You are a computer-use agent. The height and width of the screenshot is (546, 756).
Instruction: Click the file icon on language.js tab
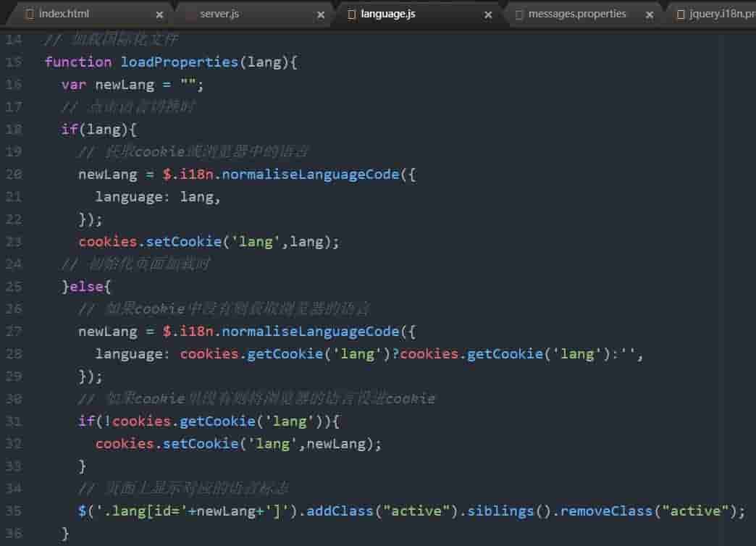click(351, 14)
